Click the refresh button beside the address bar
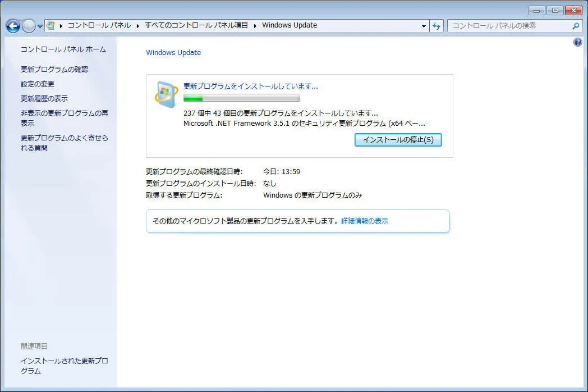The height and width of the screenshot is (392, 588). tap(437, 26)
